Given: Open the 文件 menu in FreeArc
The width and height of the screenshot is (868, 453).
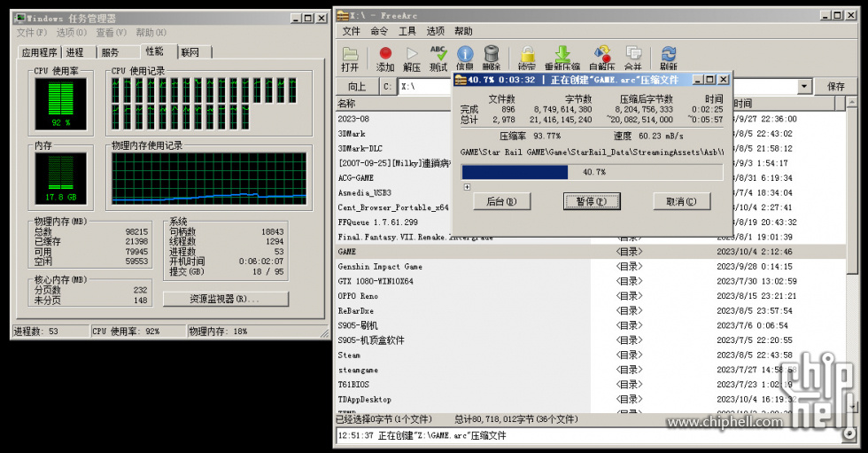Looking at the screenshot, I should point(351,31).
